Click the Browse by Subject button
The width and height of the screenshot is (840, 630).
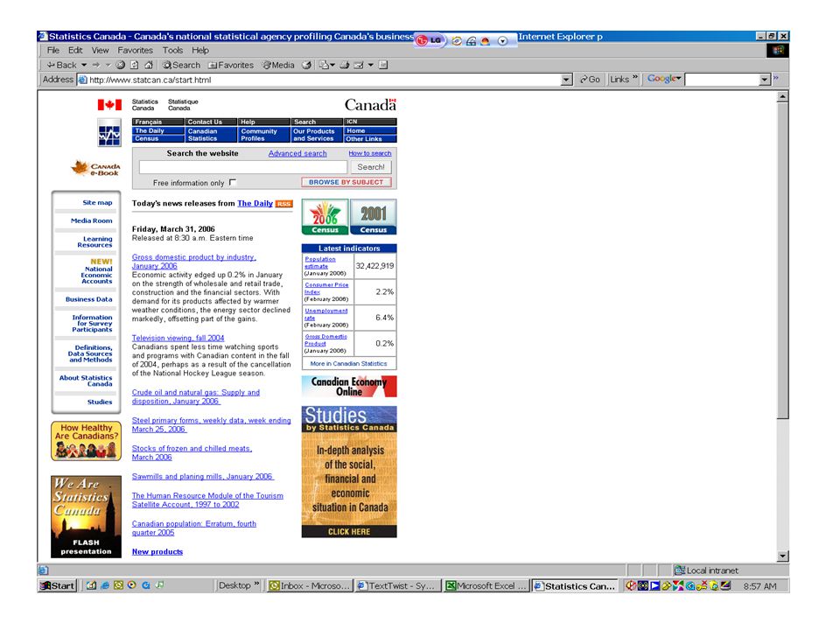[x=346, y=182]
